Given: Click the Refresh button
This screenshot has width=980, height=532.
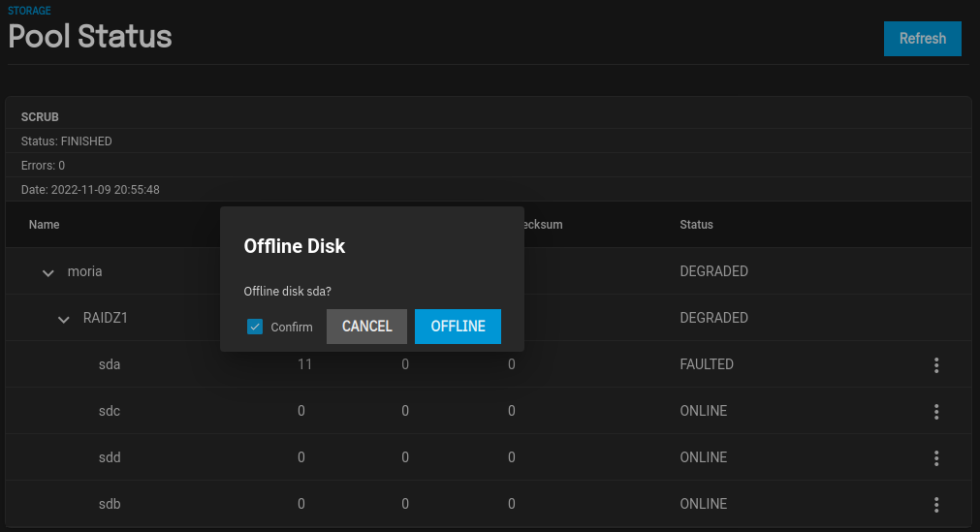Looking at the screenshot, I should (x=922, y=39).
